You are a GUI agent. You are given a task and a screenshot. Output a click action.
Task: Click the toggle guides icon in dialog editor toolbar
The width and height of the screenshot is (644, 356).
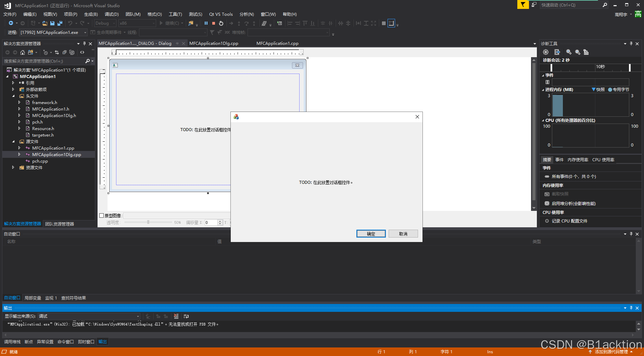point(391,23)
